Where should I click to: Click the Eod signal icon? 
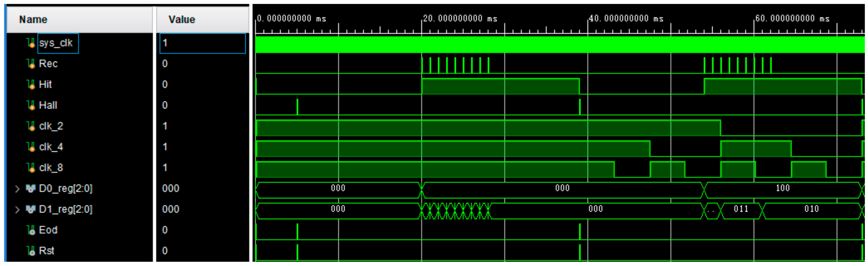tap(31, 230)
